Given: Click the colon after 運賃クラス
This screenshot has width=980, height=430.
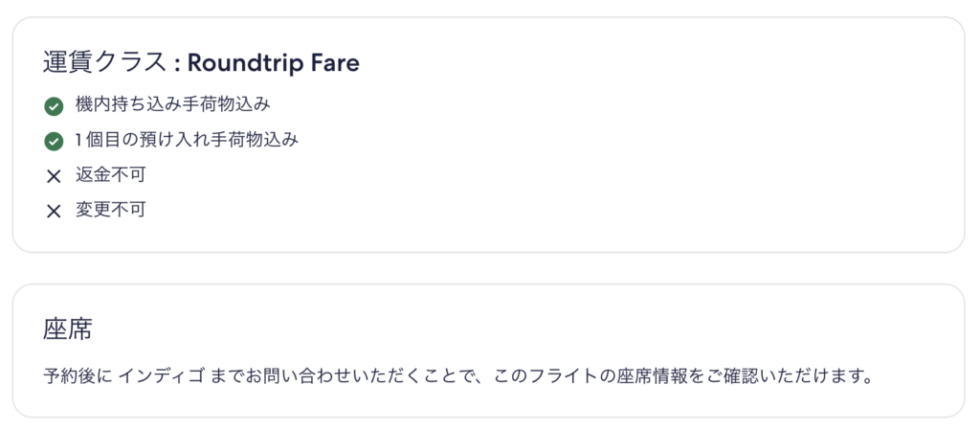Looking at the screenshot, I should pyautogui.click(x=177, y=64).
